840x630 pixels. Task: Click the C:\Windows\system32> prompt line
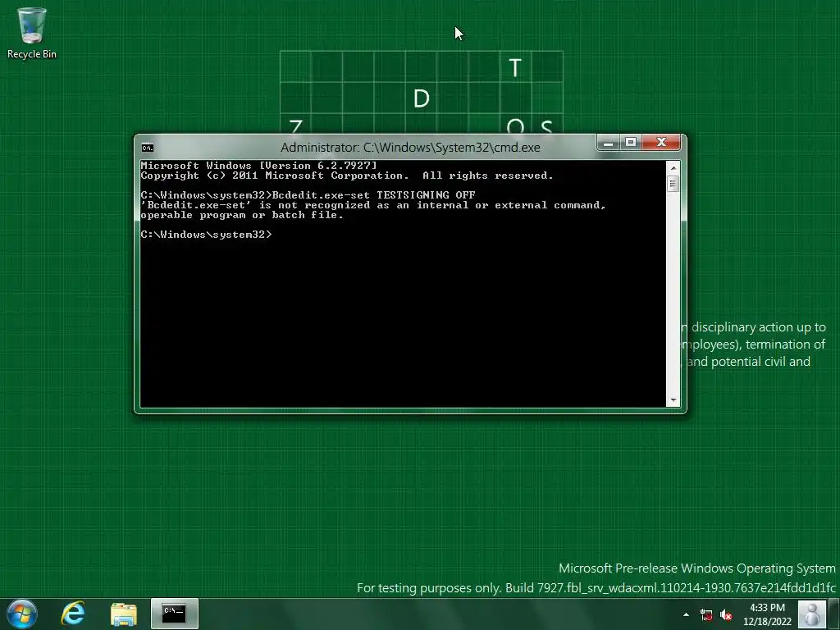tap(206, 235)
